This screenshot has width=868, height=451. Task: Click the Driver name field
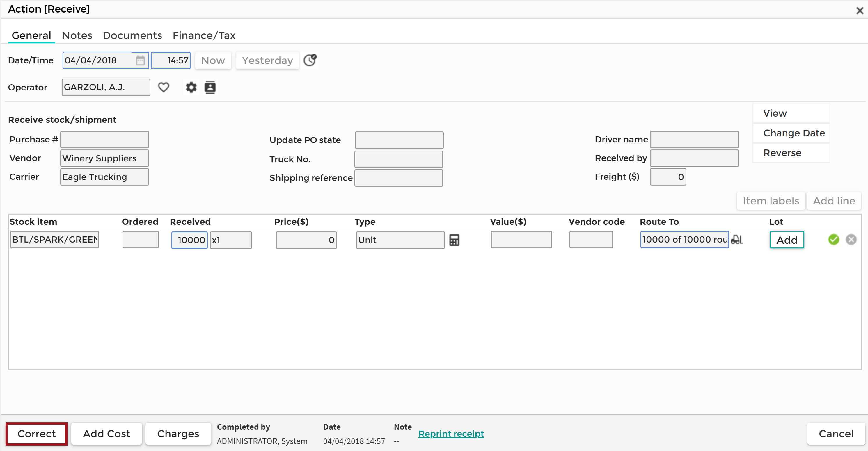[x=694, y=140]
